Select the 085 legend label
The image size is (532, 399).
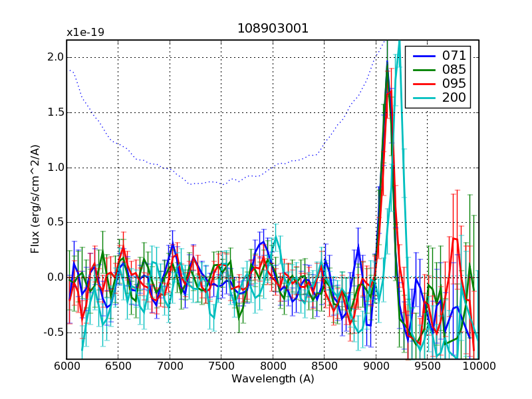pyautogui.click(x=454, y=70)
